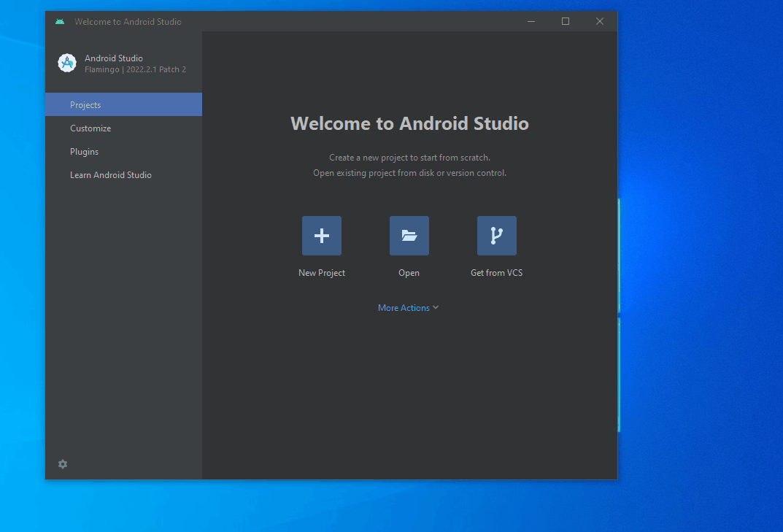This screenshot has height=532, width=783.
Task: Click the New Project plus icon
Action: pos(322,236)
